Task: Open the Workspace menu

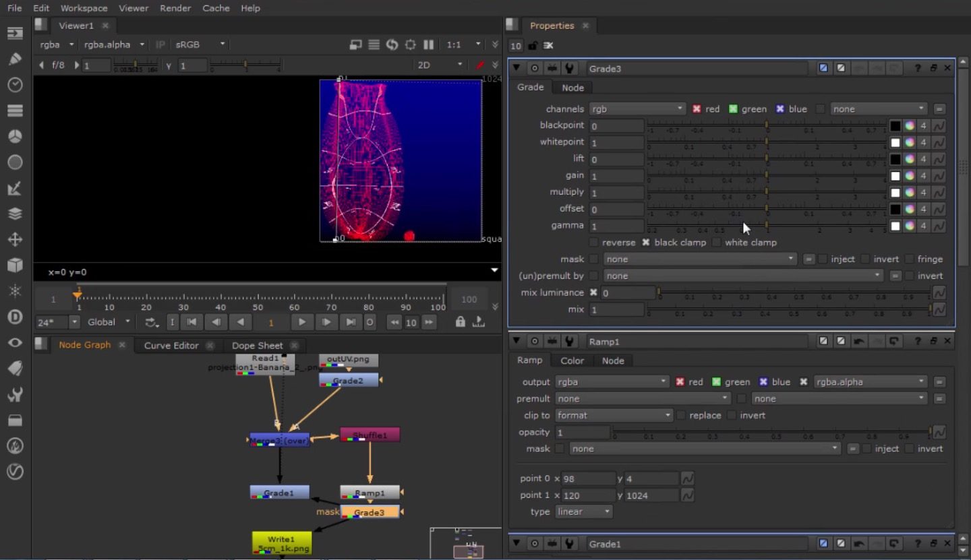Action: point(84,8)
